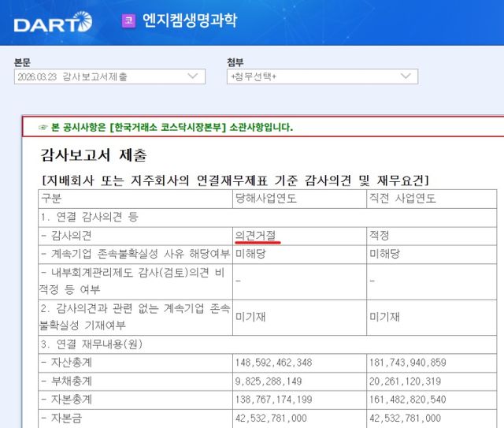504x428 pixels.
Task: Expand the 첨부 +첨부선택+ dropdown
Action: (x=321, y=76)
